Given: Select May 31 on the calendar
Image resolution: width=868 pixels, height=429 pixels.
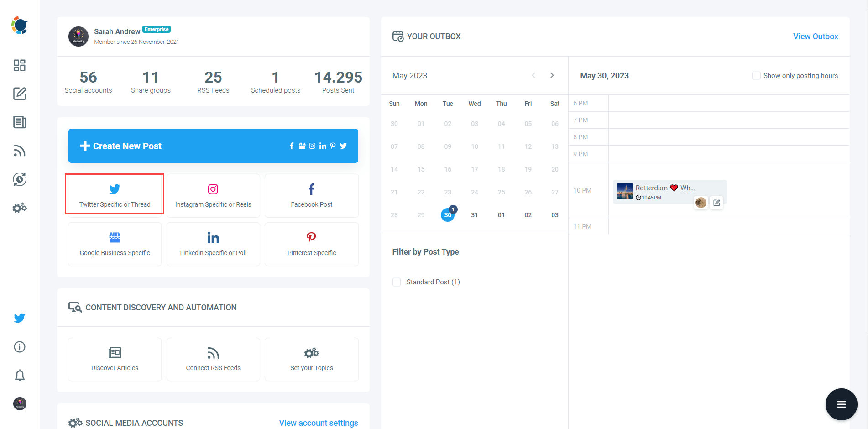Looking at the screenshot, I should (x=475, y=214).
